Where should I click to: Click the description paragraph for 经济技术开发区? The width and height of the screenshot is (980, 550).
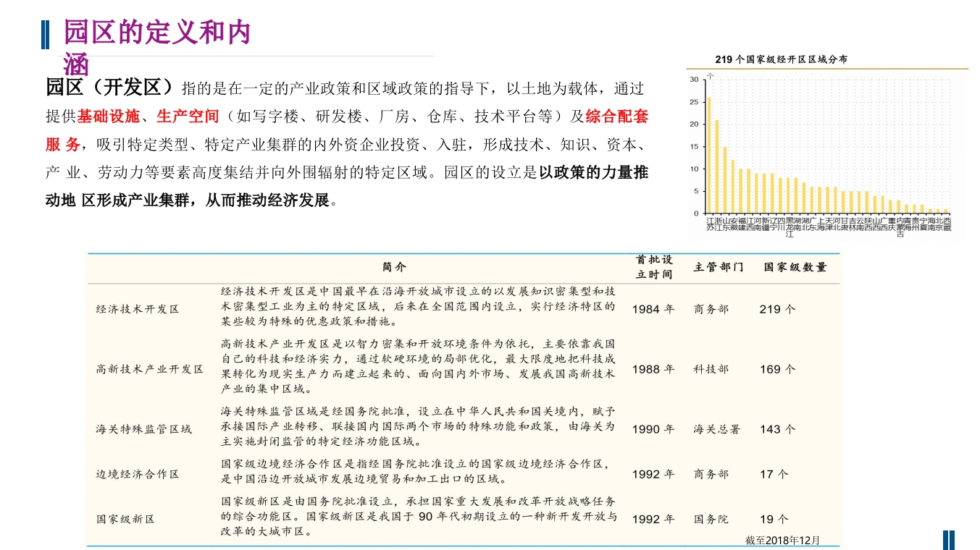[418, 306]
